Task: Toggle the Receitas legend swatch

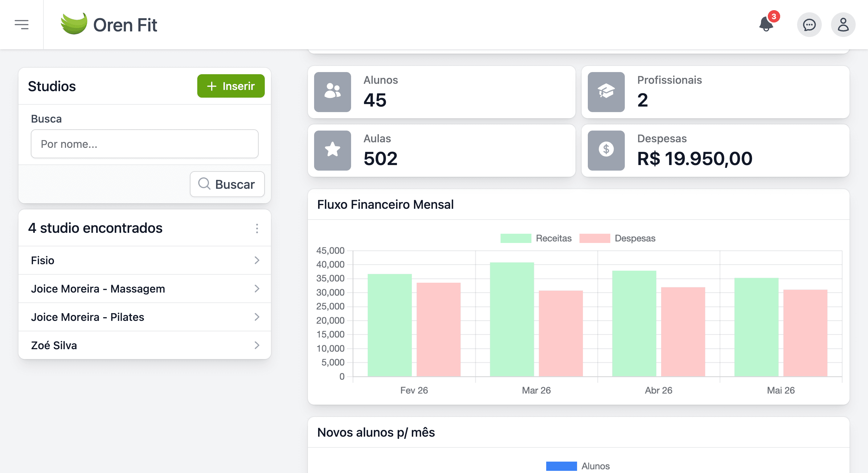Action: [x=516, y=238]
